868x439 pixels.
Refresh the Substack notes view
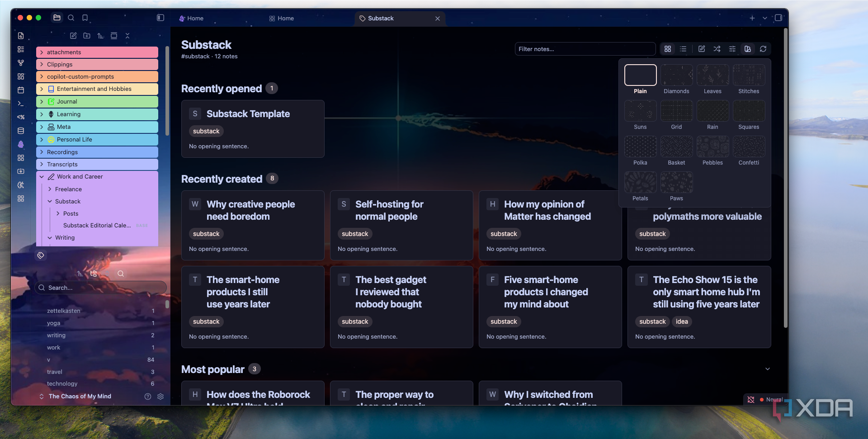coord(763,49)
